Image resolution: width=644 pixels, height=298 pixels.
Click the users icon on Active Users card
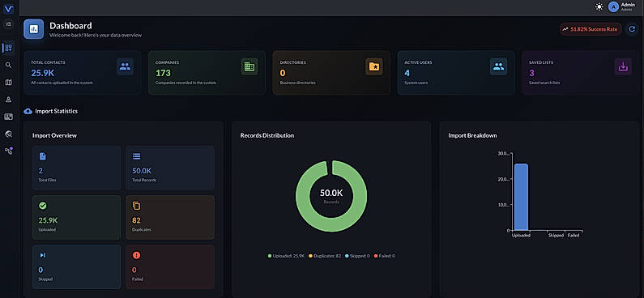tap(498, 66)
